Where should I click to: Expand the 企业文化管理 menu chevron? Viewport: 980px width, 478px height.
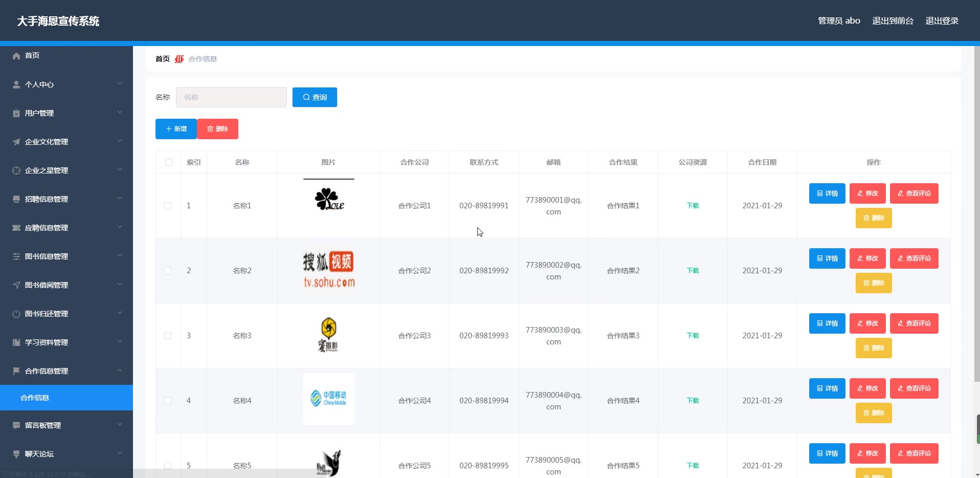click(120, 141)
